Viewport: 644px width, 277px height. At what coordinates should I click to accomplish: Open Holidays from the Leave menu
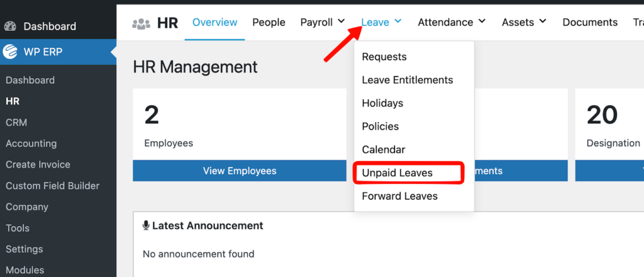[x=382, y=103]
